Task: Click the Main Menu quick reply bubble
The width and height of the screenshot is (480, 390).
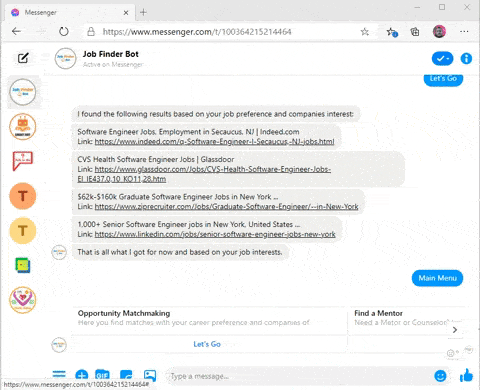Action: 437,278
